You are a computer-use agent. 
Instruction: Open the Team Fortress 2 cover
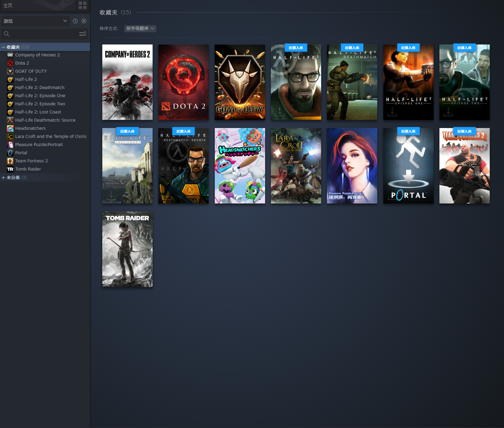pos(465,166)
